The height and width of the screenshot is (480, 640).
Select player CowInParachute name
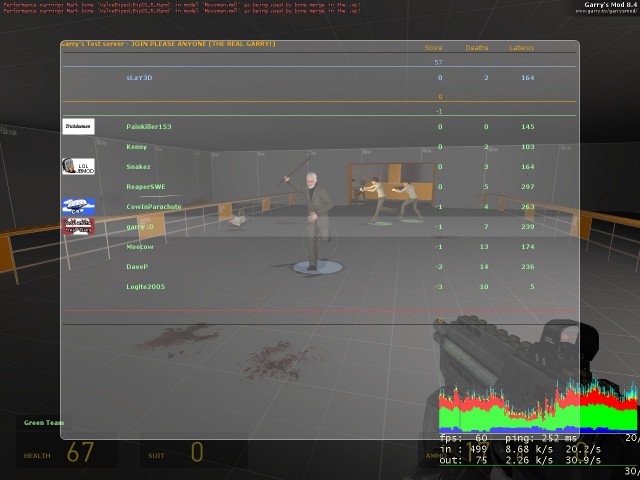coord(153,207)
